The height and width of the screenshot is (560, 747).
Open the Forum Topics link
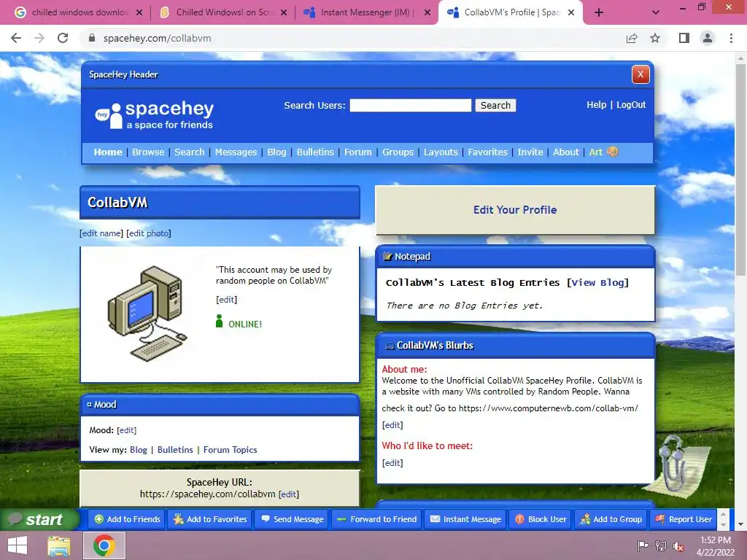(230, 449)
